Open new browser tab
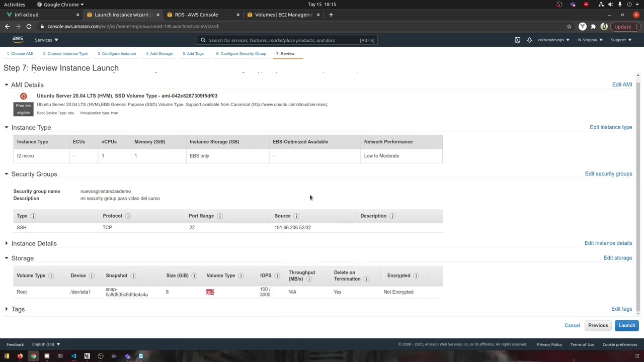 [331, 15]
